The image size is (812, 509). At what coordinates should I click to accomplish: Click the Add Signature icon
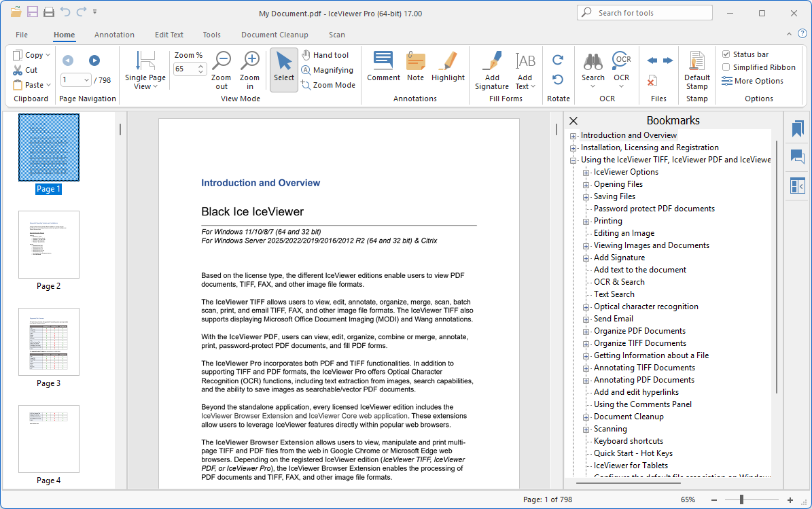pos(492,63)
